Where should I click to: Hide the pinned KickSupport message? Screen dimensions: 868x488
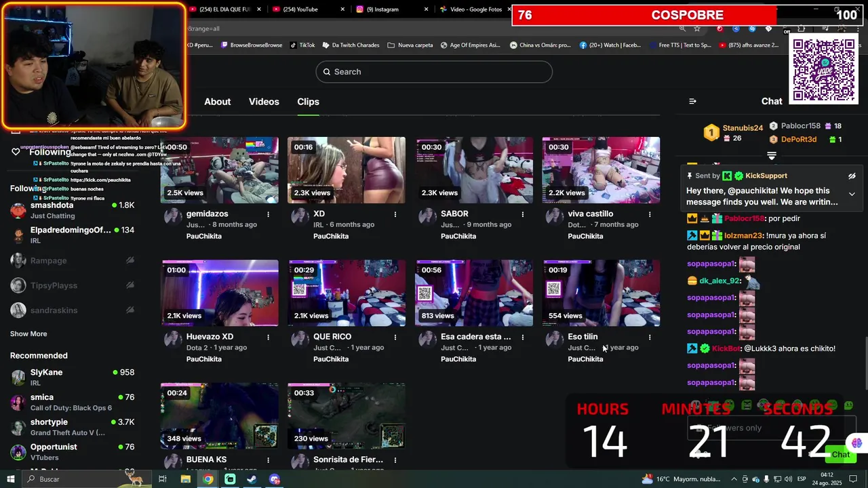point(852,176)
